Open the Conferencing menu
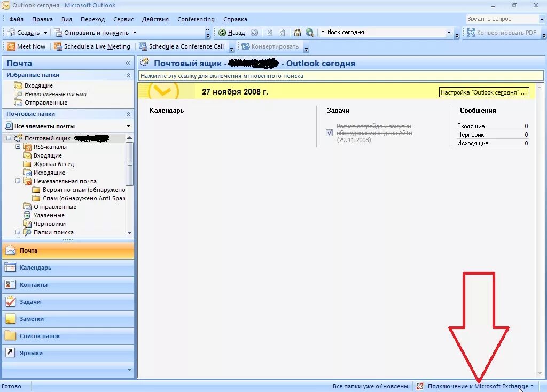This screenshot has width=547, height=392. 196,19
